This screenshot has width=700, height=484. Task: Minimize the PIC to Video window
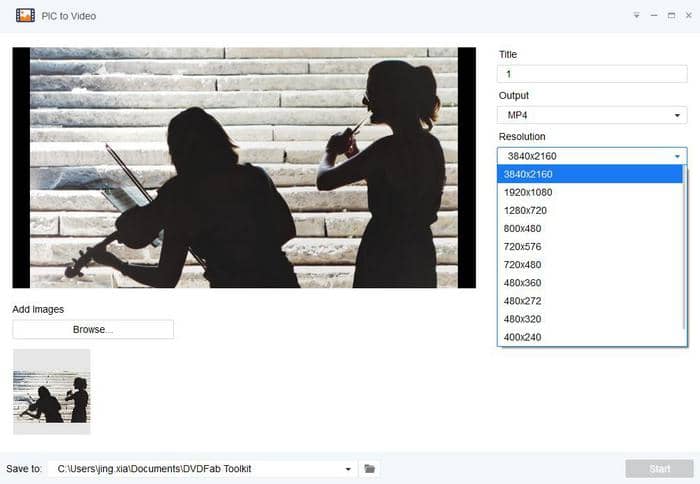(x=654, y=15)
